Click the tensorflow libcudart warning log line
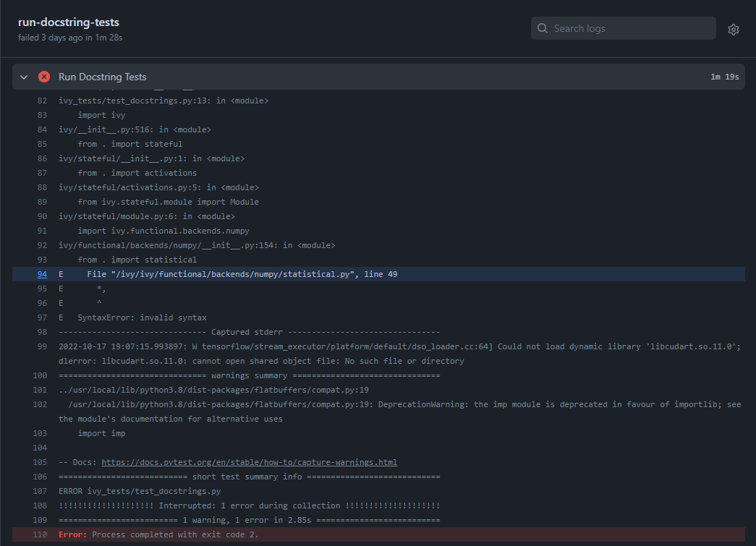Viewport: 756px width, 546px height. (399, 354)
